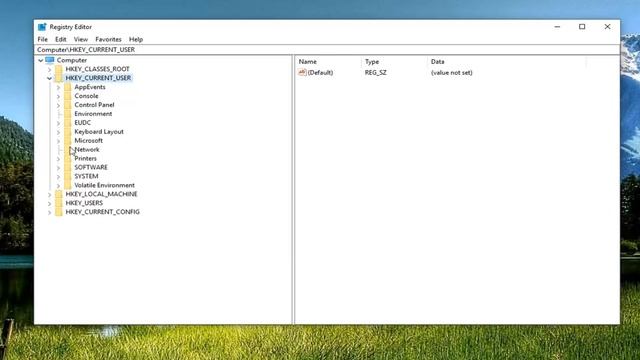Click the (value not set) data cell
Viewport: 640px width, 360px height.
[451, 73]
